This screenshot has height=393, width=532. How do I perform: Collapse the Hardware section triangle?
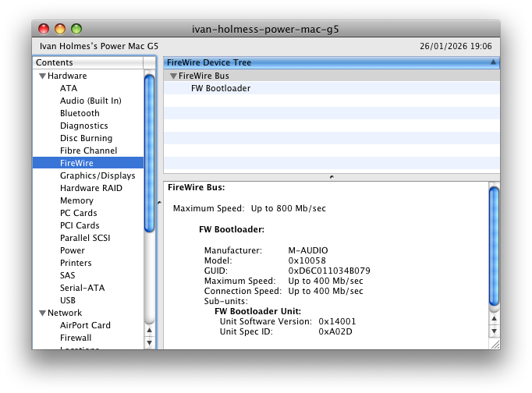(42, 76)
